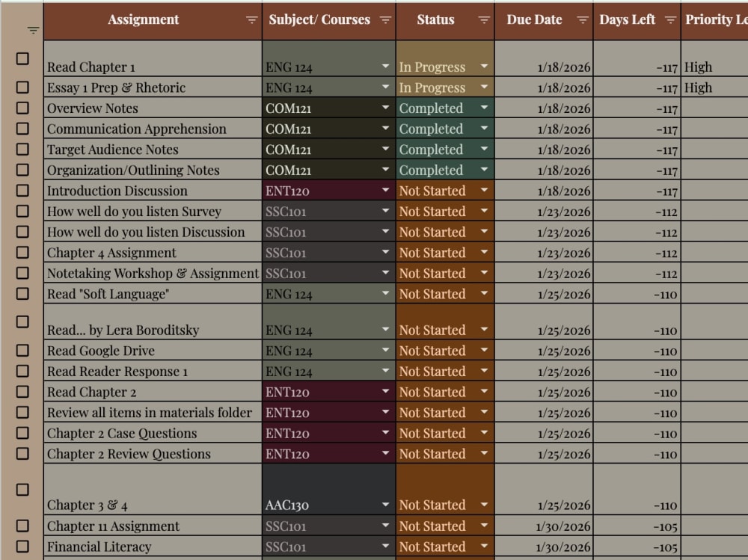
Task: Check the box for Essay 1 Prep & Rhetoric
Action: pyautogui.click(x=22, y=87)
